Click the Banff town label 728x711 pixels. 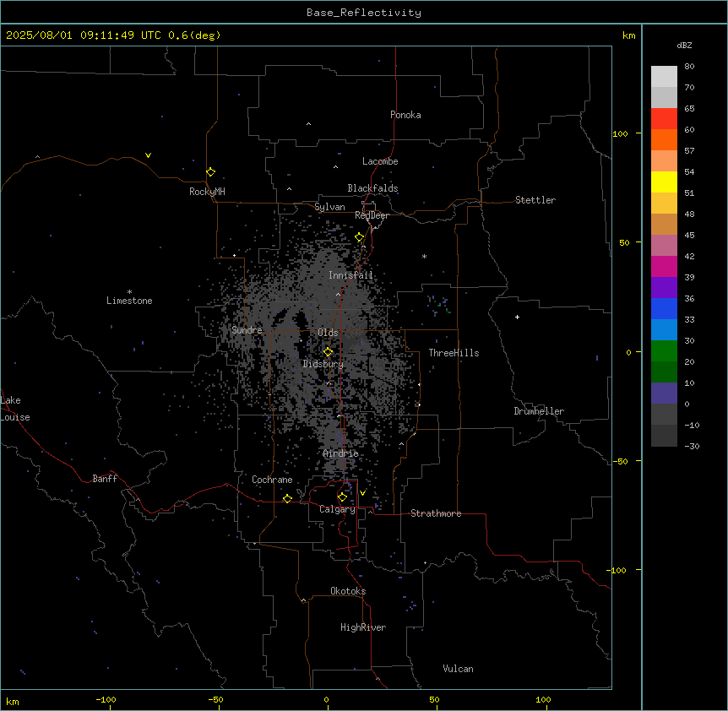point(105,479)
